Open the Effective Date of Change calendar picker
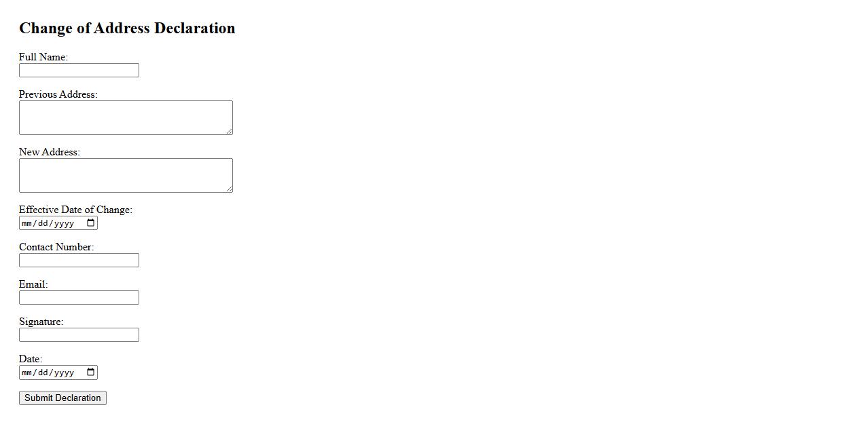This screenshot has width=868, height=441. 91,223
